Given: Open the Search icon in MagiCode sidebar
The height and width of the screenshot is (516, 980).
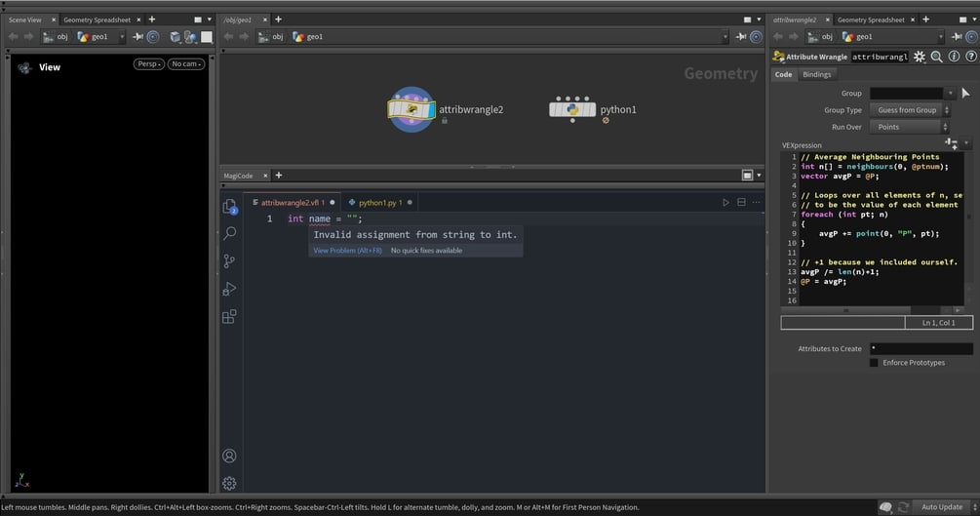Looking at the screenshot, I should click(x=229, y=233).
